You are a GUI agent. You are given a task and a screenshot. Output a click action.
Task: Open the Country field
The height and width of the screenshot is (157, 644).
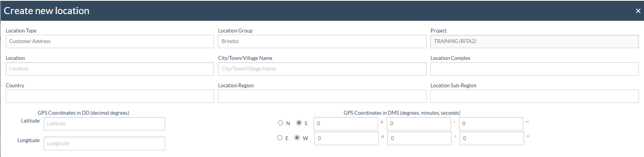click(110, 96)
